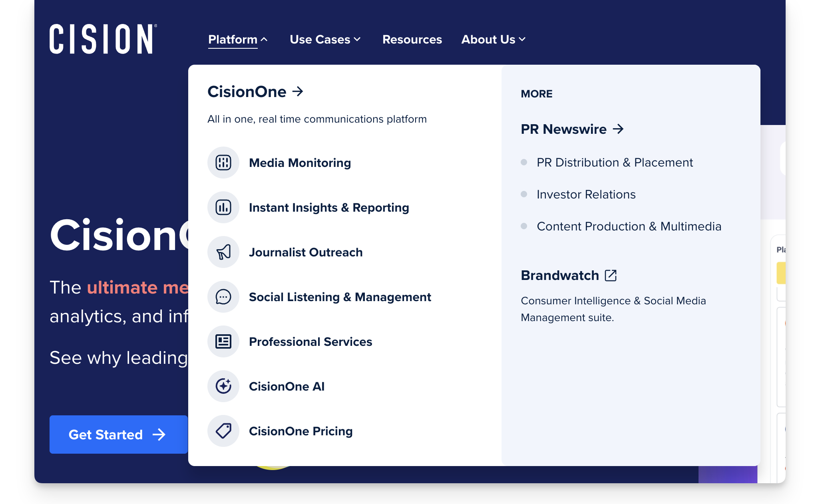
Task: Expand the Use Cases dropdown
Action: click(x=357, y=40)
